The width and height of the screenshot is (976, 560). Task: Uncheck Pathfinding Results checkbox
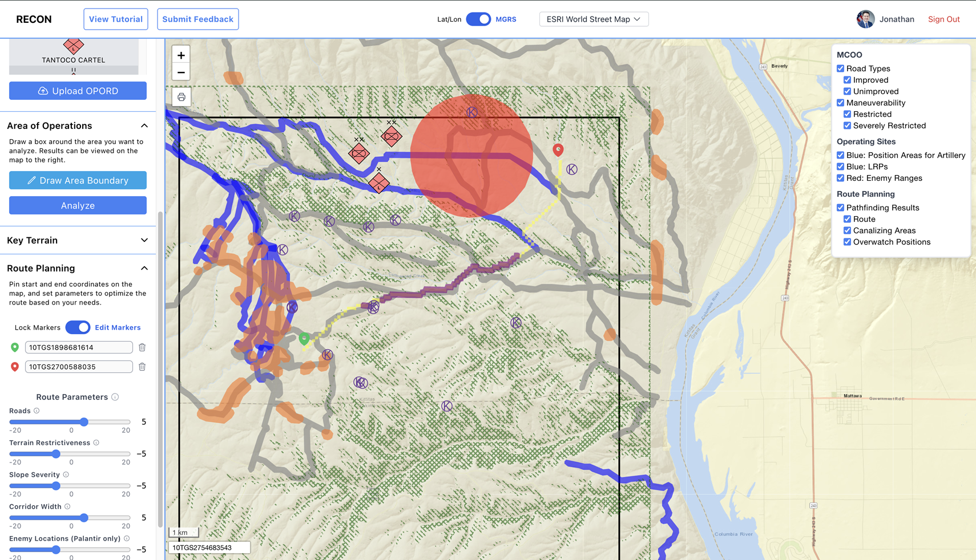point(840,208)
